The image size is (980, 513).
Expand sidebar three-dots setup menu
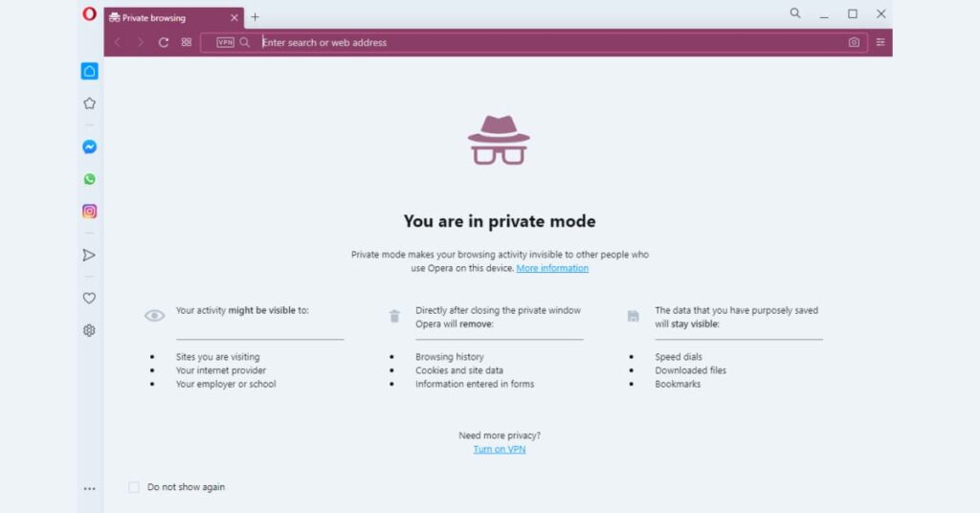coord(89,488)
